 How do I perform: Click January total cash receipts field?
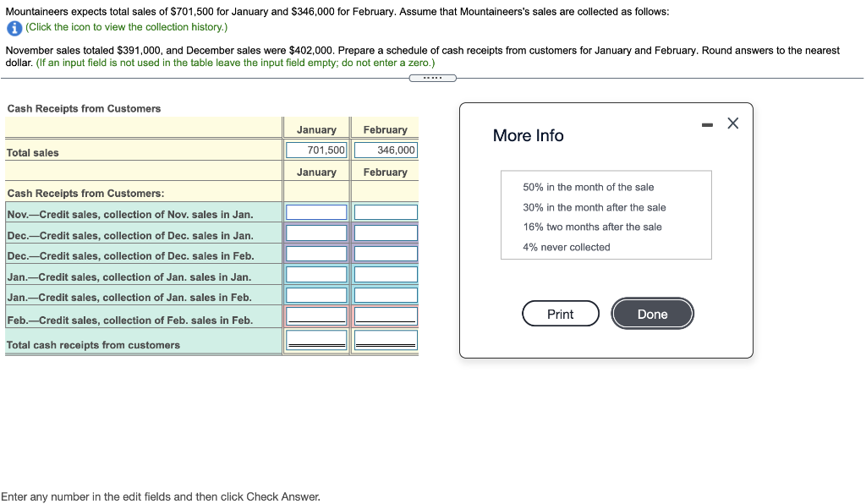coord(316,340)
